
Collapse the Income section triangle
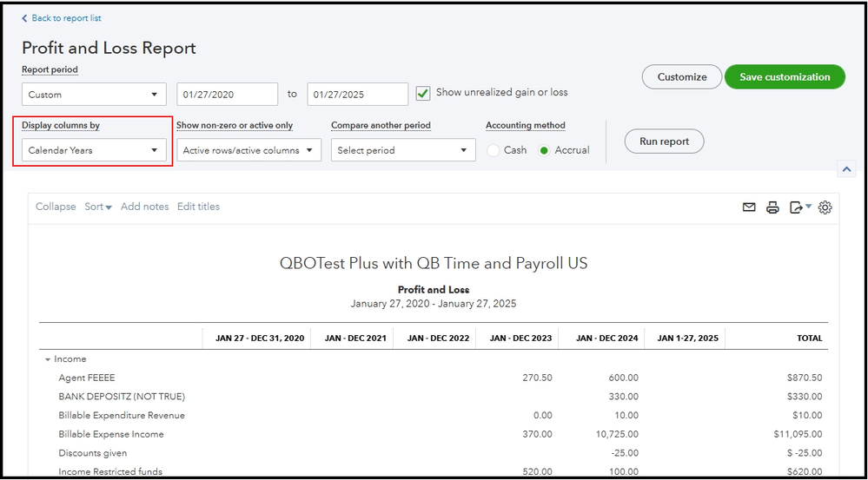click(x=48, y=359)
